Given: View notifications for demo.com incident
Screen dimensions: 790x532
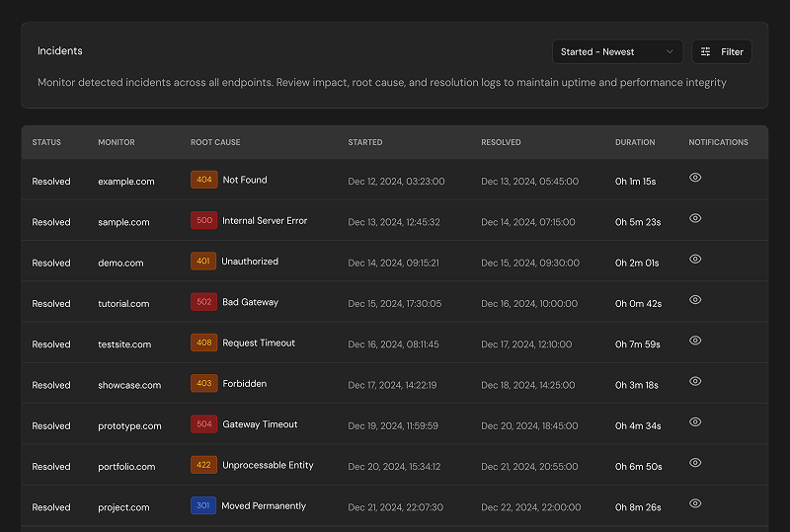Looking at the screenshot, I should [x=695, y=259].
